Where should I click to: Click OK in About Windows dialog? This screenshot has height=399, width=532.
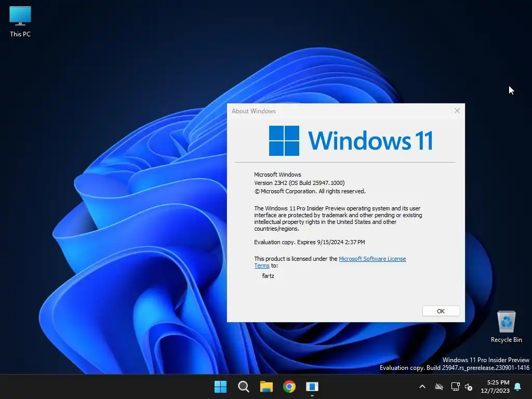pyautogui.click(x=441, y=311)
